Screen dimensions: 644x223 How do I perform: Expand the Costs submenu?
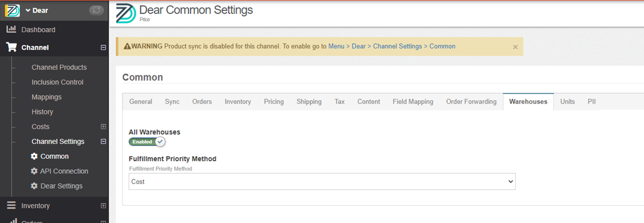point(103,127)
